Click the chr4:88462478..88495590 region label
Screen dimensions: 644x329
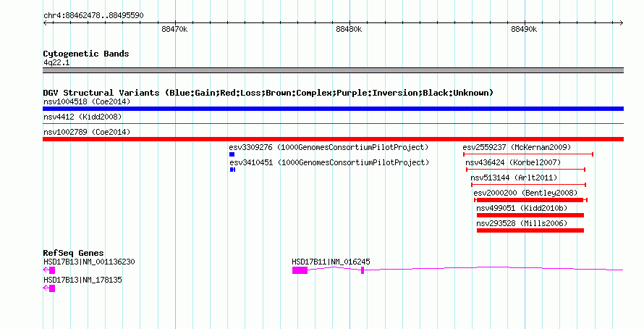coord(93,16)
